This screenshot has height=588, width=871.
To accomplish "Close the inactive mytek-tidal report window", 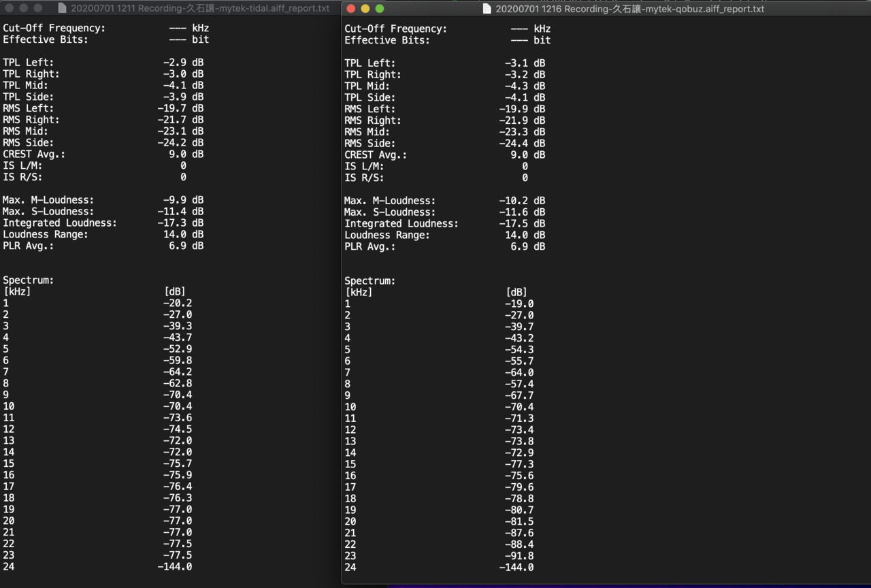I will coord(10,8).
